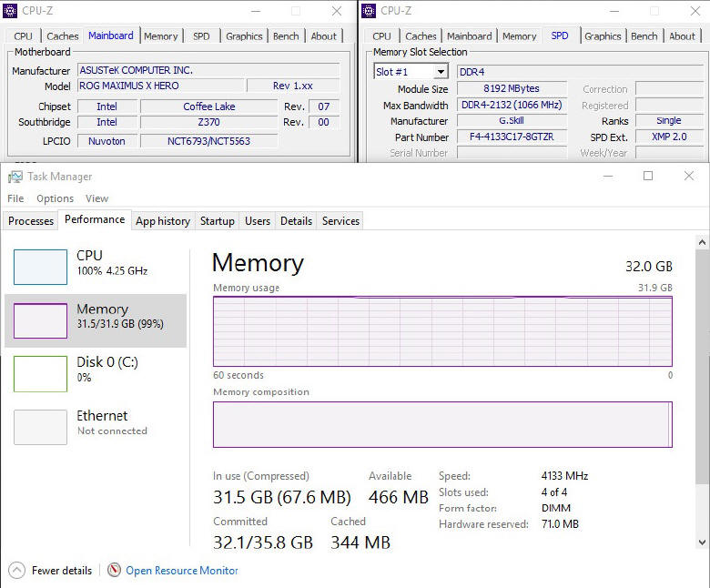Click the Z370 southbridge field
This screenshot has height=588, width=710.
click(x=209, y=122)
